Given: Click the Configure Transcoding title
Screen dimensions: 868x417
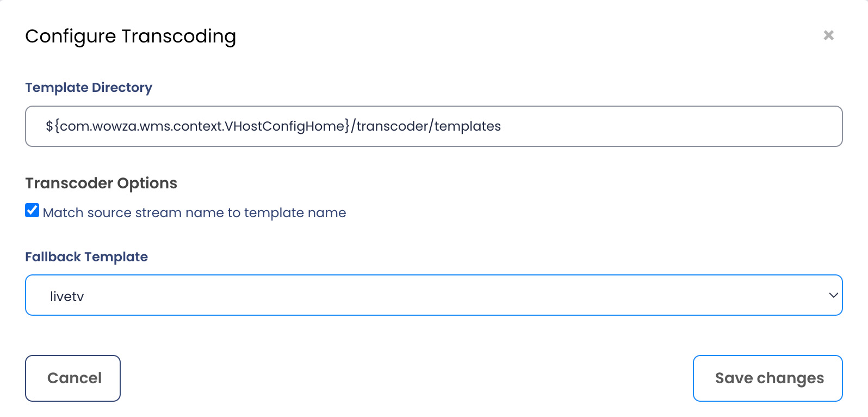Looking at the screenshot, I should 131,36.
